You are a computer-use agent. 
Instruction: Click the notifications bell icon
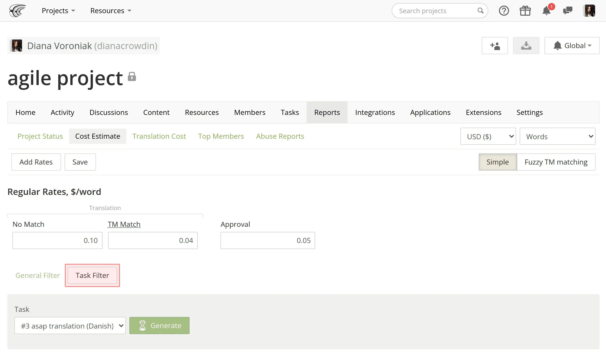546,10
